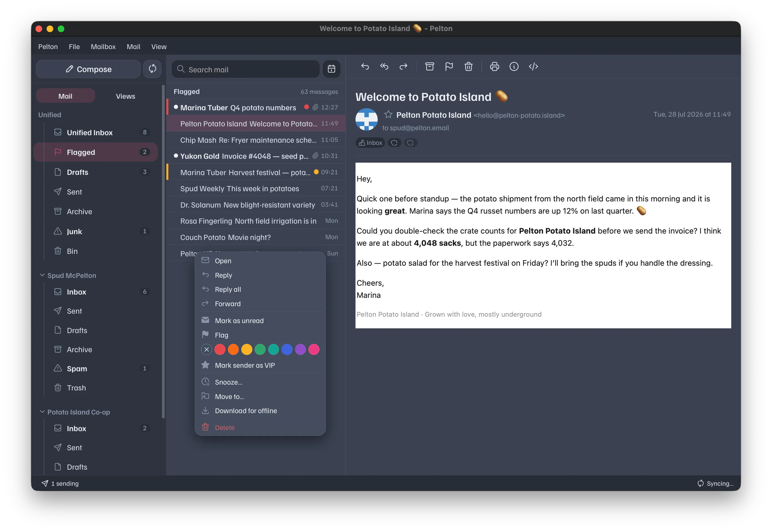Pick the red color flag swatch
The height and width of the screenshot is (532, 772).
tap(220, 349)
